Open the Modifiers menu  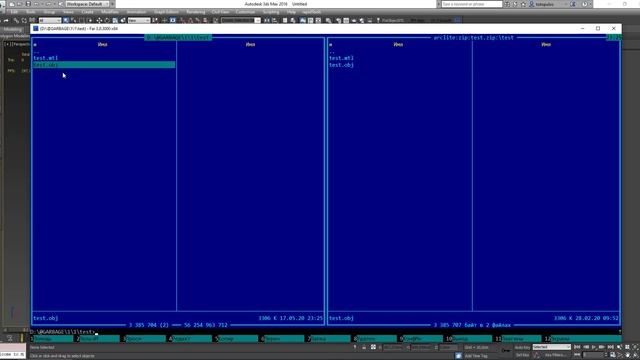109,12
